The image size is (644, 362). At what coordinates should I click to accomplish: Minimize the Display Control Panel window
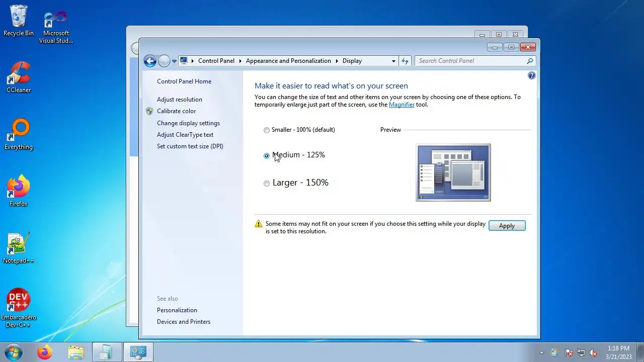(495, 47)
